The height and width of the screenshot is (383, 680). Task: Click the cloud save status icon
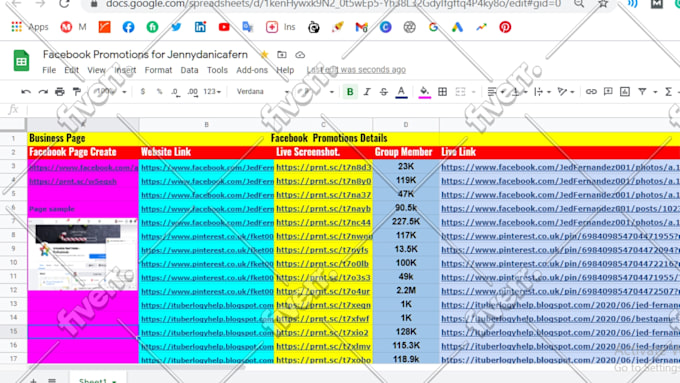(300, 55)
